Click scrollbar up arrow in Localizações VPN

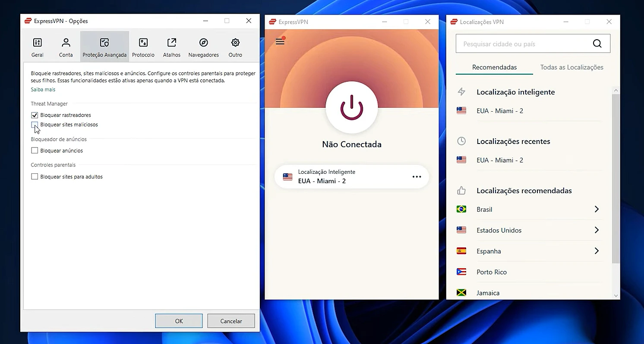coord(616,91)
